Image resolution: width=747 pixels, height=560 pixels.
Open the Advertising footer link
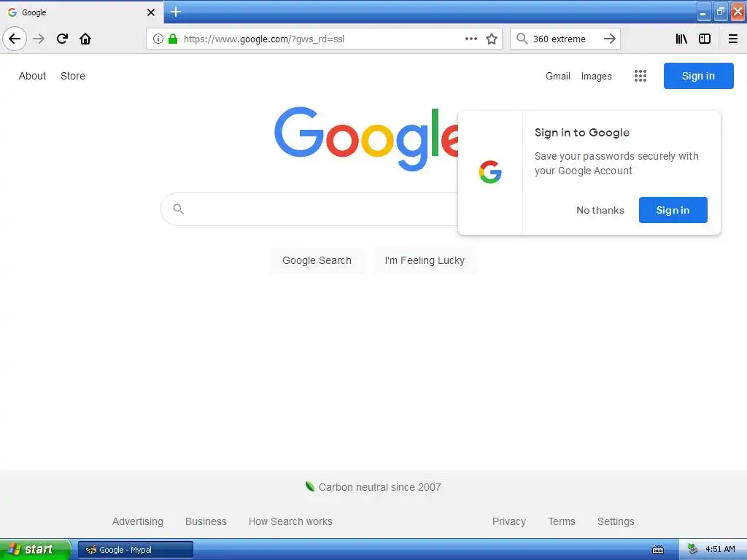(138, 521)
